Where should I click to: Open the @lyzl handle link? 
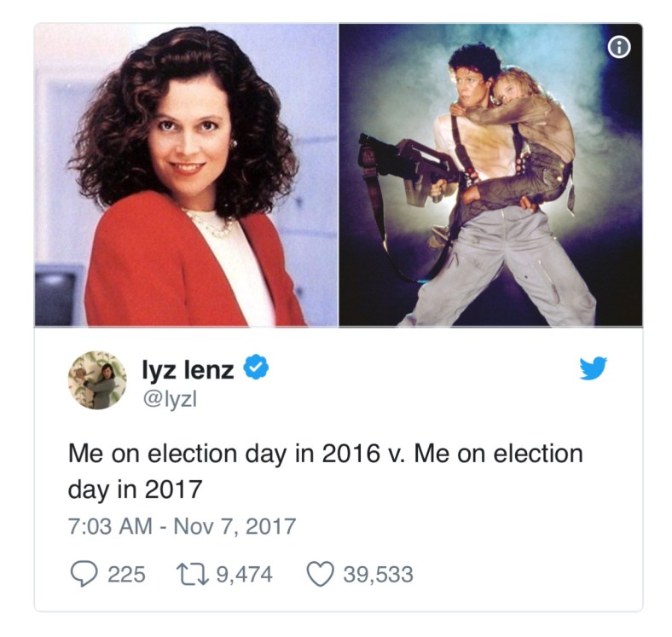point(170,399)
